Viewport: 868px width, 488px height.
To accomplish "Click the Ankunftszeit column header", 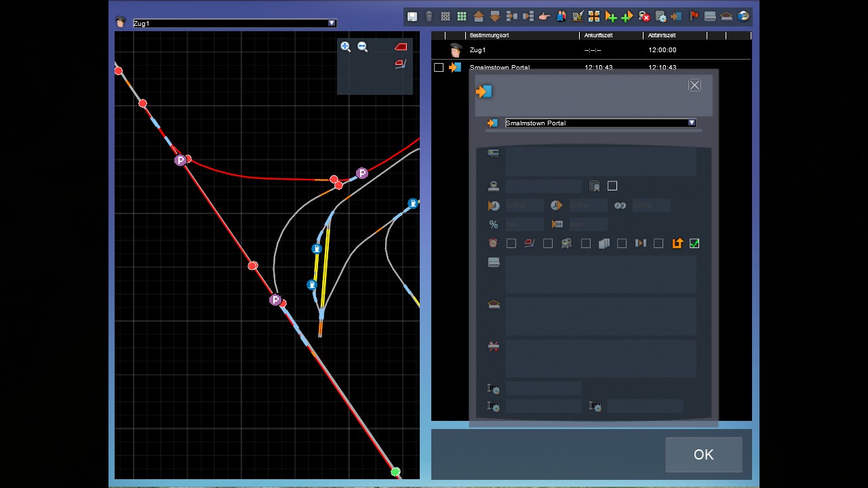I will click(x=599, y=35).
